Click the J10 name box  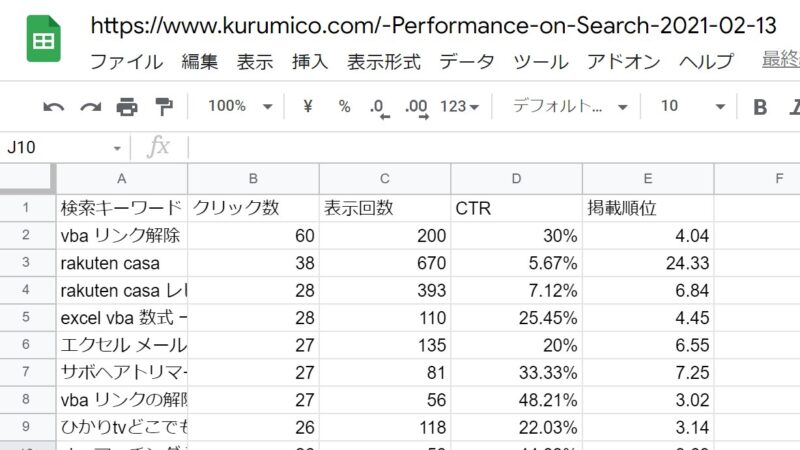tap(64, 147)
